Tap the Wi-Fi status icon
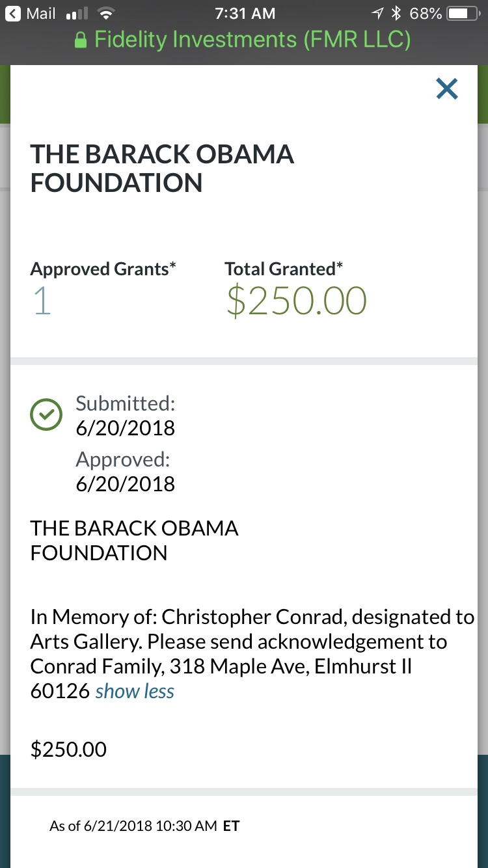 pos(103,14)
